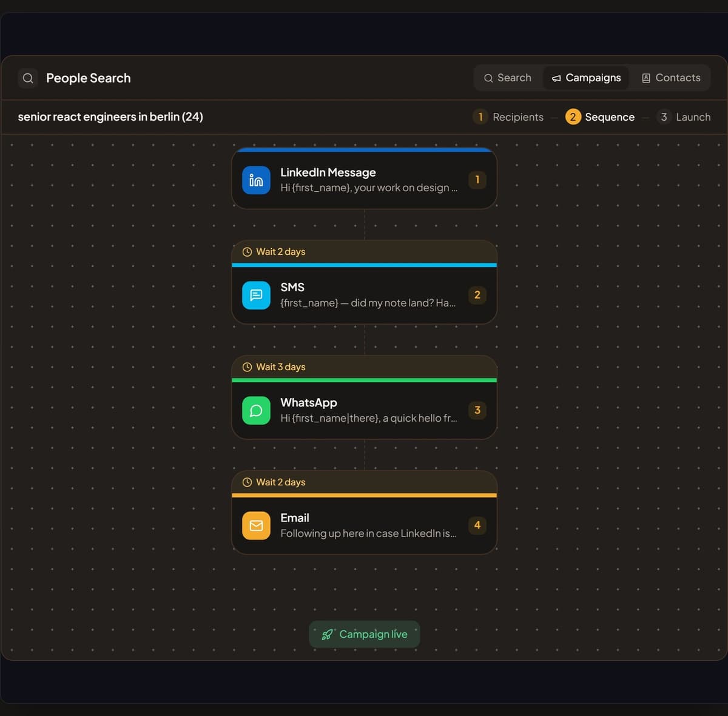This screenshot has height=716, width=728.
Task: Select the Sequence step
Action: [600, 117]
